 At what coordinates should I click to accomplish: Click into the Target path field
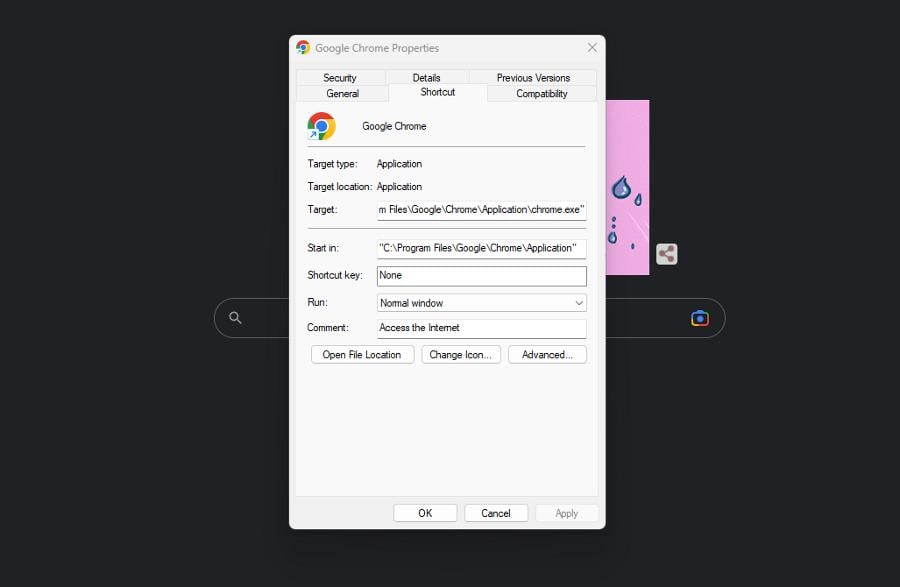pos(482,210)
